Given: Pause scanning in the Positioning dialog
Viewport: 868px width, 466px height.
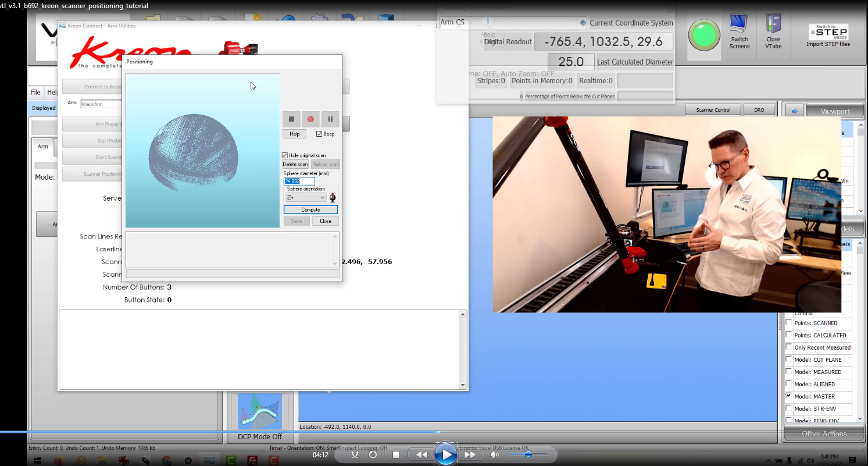Looking at the screenshot, I should click(330, 119).
